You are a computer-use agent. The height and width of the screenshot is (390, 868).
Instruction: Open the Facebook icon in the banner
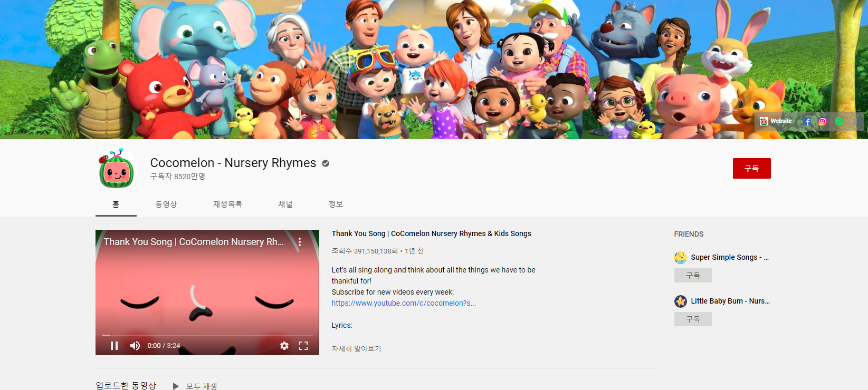click(x=807, y=121)
